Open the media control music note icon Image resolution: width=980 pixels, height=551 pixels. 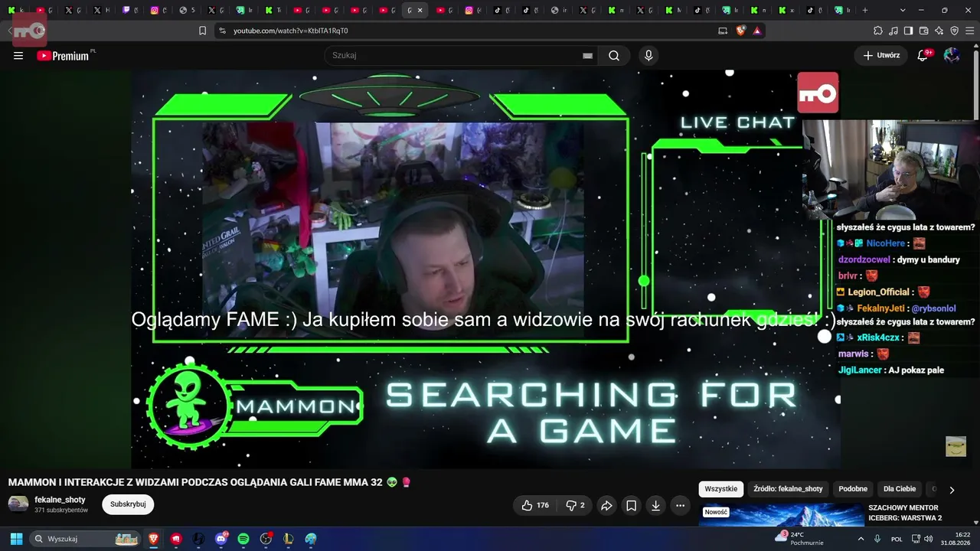(x=893, y=31)
